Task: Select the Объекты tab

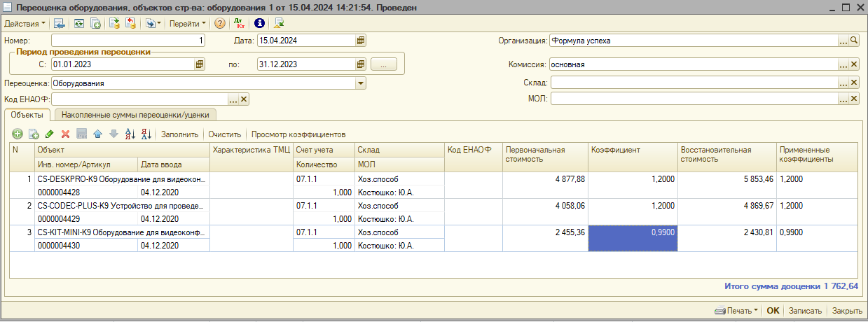Action: 27,114
